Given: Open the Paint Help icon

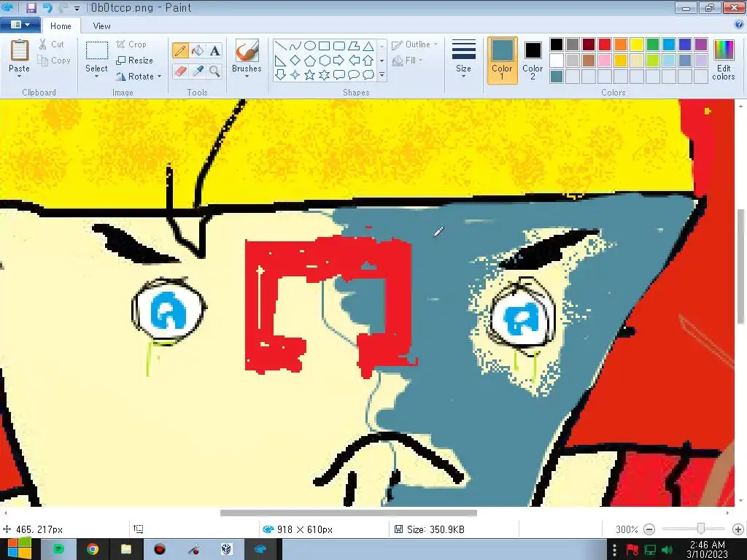Looking at the screenshot, I should click(x=739, y=24).
